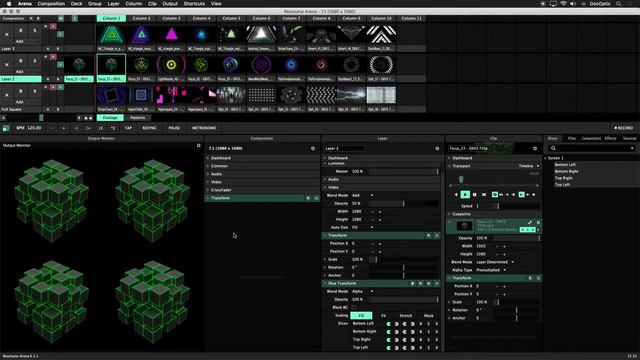The width and height of the screenshot is (640, 360).
Task: Toggle the METRONOME
Action: [x=204, y=128]
